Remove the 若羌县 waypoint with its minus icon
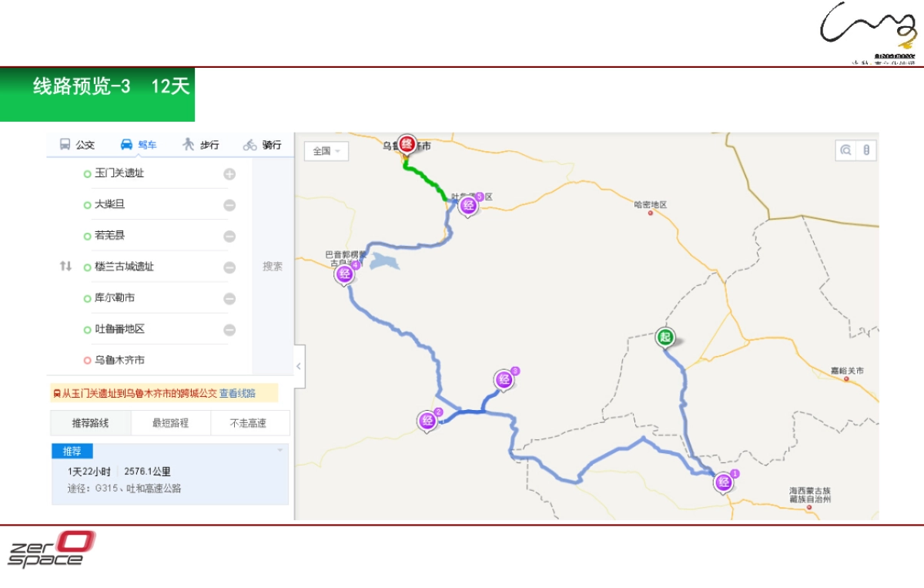Image resolution: width=924 pixels, height=588 pixels. click(229, 237)
